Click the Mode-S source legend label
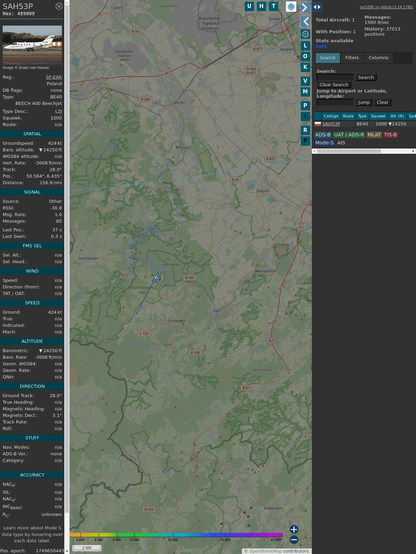Screen dimensions: 416x554 coord(324,143)
